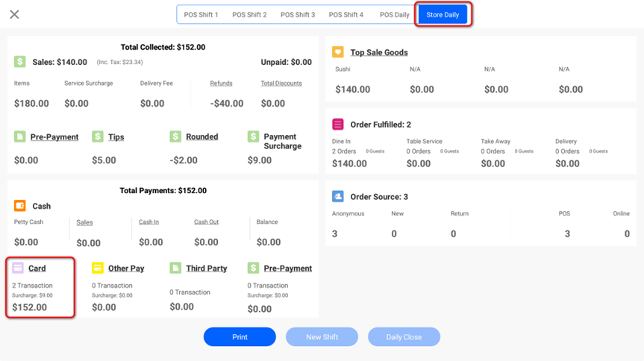Screen dimensions: 644x361
Task: Click the orange Cash wallet icon
Action: pyautogui.click(x=20, y=206)
